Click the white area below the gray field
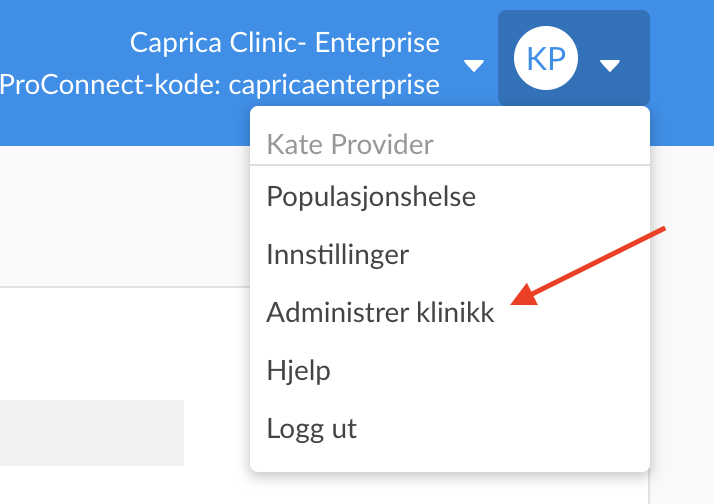 125,485
